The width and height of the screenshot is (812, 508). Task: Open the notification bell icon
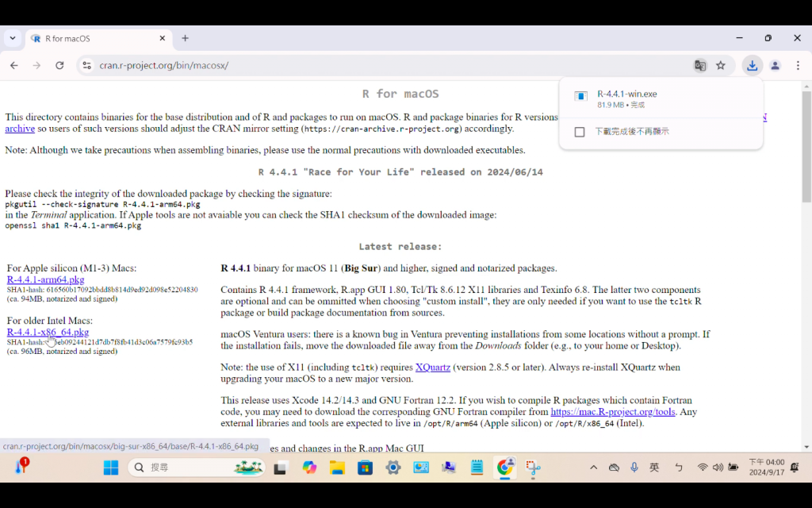click(x=795, y=468)
